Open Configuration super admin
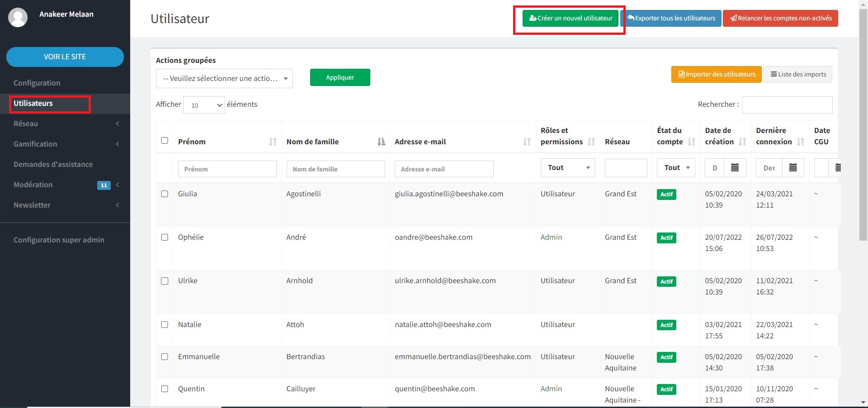Image resolution: width=868 pixels, height=408 pixels. point(65,240)
